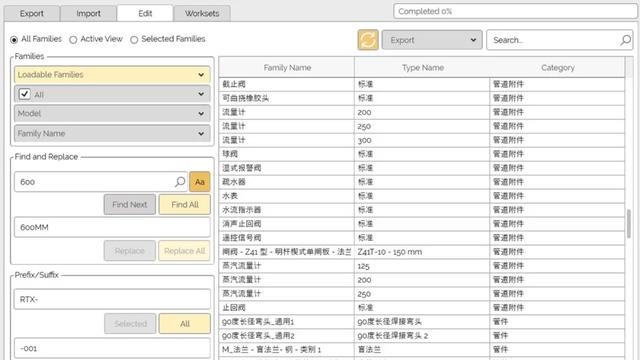640x360 pixels.
Task: Click the Completed 0% progress bar
Action: [515, 11]
